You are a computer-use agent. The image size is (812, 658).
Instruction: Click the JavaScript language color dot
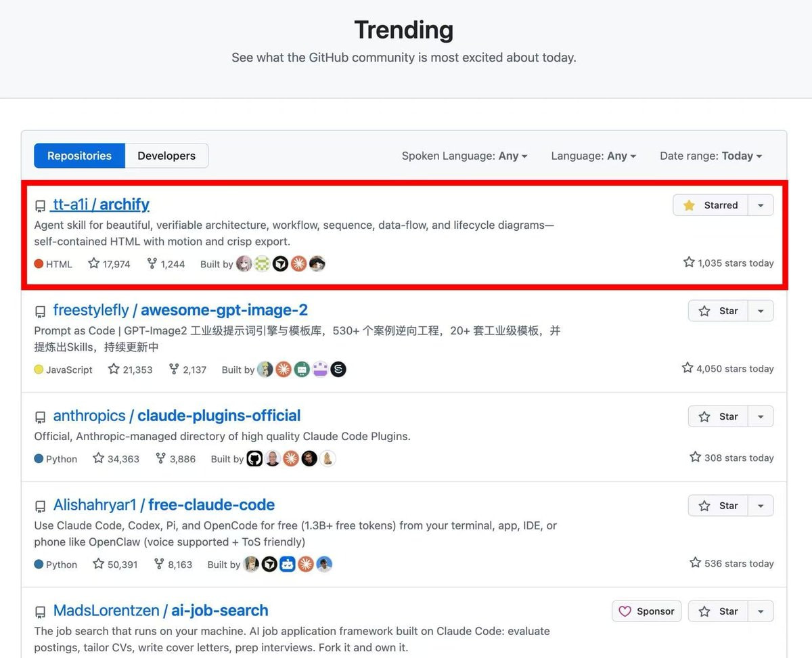[x=39, y=370]
